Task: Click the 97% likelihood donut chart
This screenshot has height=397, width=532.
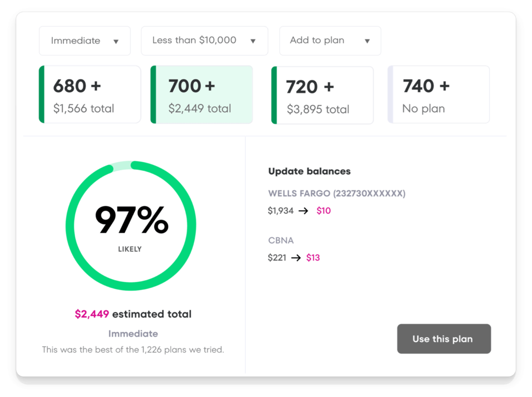Action: 130,224
